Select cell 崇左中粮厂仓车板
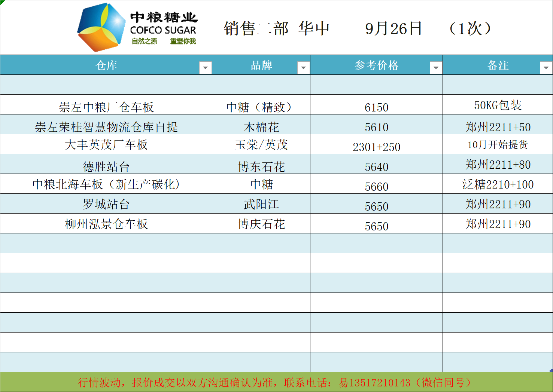Screen dimensions: 553x392 [106, 107]
